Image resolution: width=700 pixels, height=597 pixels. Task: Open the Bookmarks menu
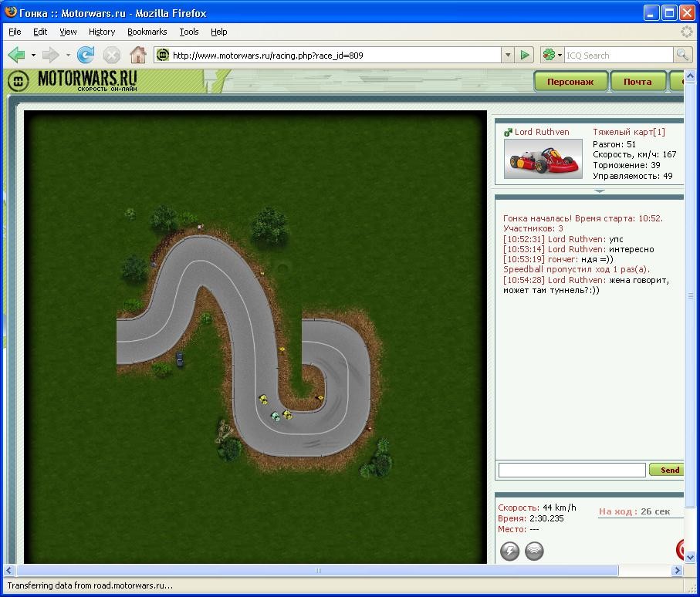pos(147,32)
